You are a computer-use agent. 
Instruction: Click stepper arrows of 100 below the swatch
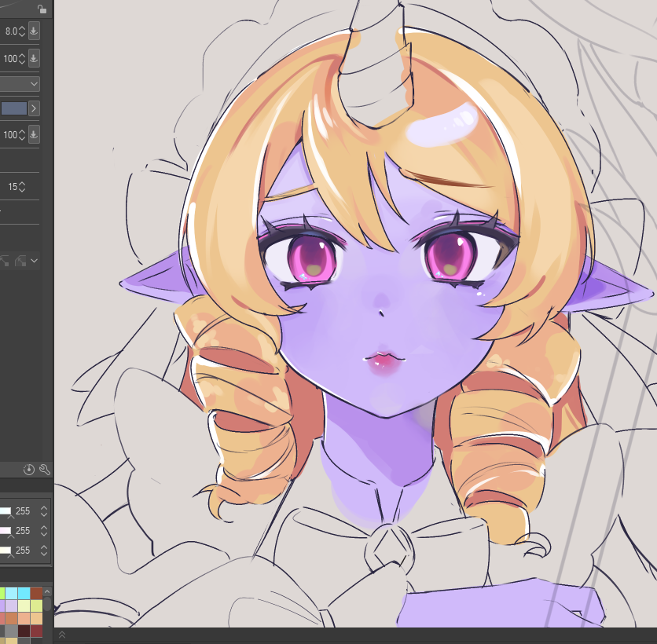pyautogui.click(x=22, y=134)
